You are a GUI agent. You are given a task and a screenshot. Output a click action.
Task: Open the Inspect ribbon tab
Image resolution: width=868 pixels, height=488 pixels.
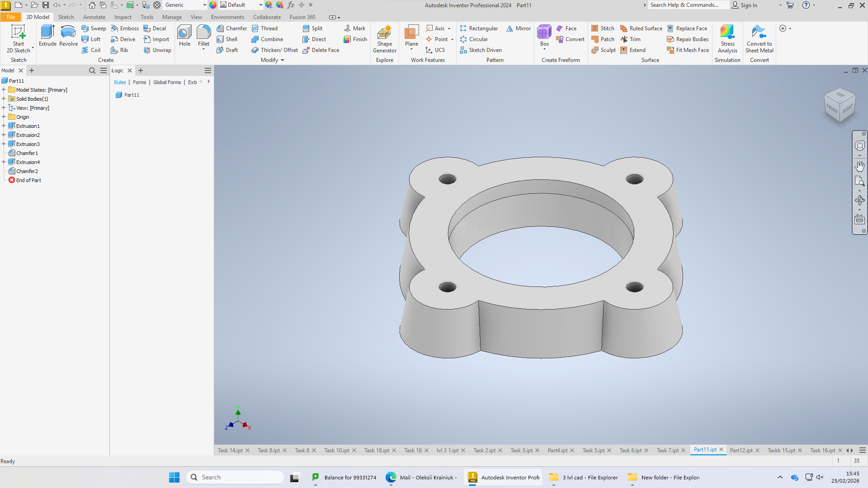point(123,17)
